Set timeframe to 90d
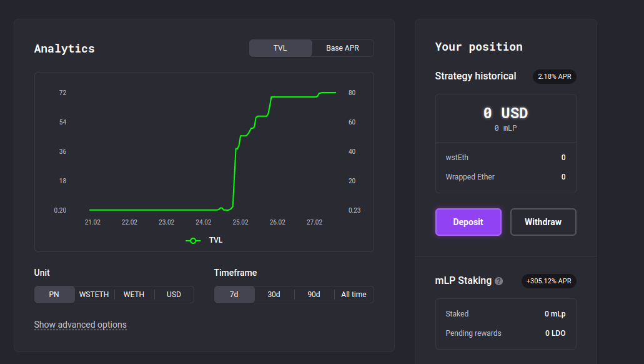The width and height of the screenshot is (644, 364). [x=314, y=295]
